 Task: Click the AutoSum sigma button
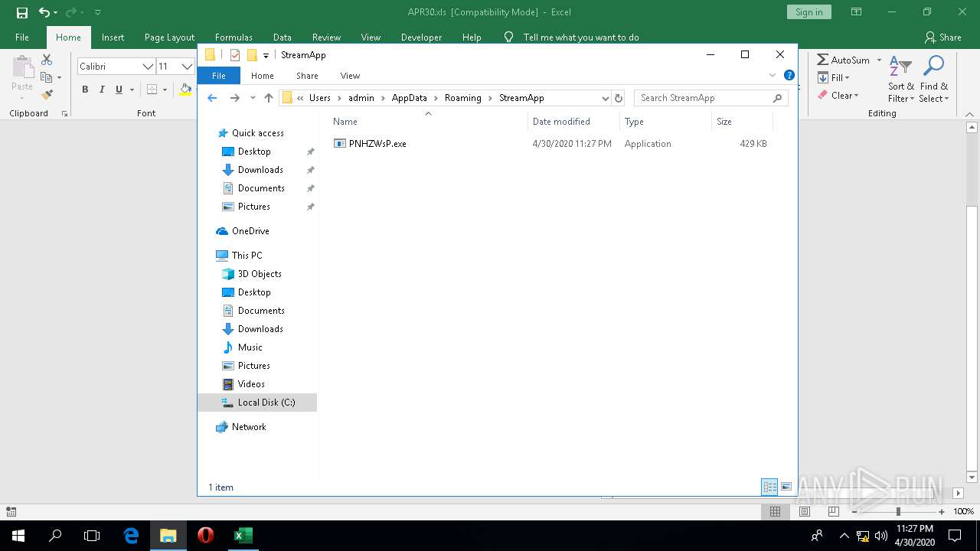coord(842,60)
